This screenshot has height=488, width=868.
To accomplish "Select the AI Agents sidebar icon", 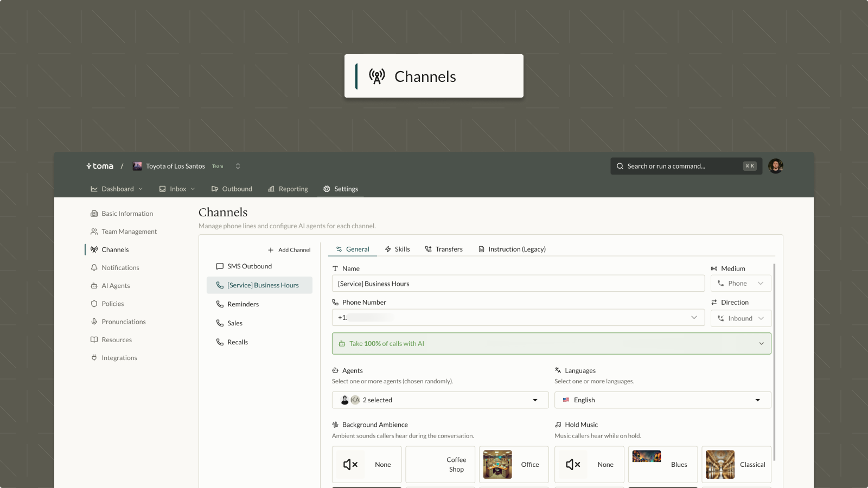I will 94,285.
